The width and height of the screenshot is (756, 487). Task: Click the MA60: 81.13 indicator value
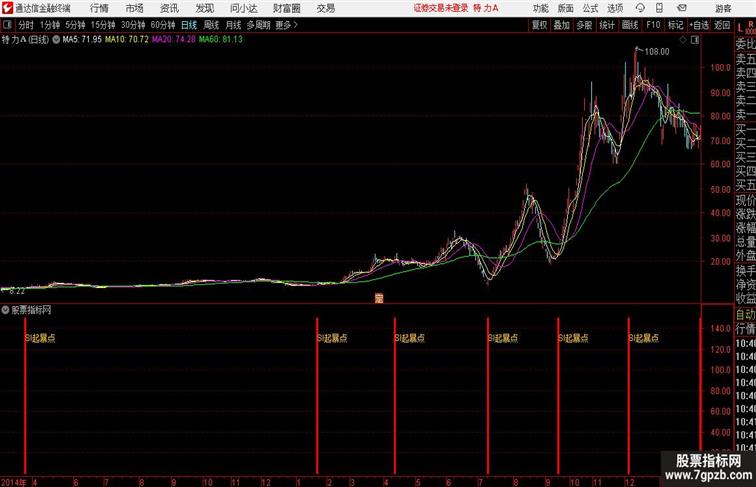point(221,40)
